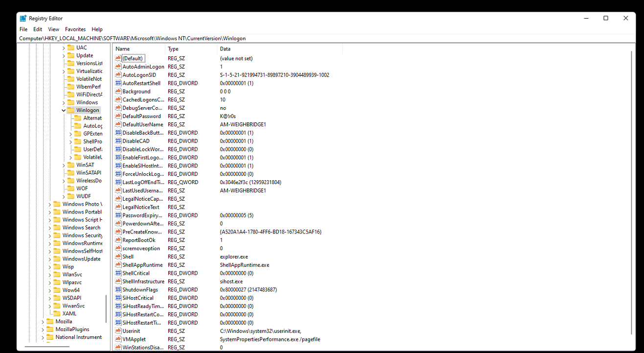Click the AutoRestartShell DWORD icon
The height and width of the screenshot is (353, 644).
click(x=118, y=83)
